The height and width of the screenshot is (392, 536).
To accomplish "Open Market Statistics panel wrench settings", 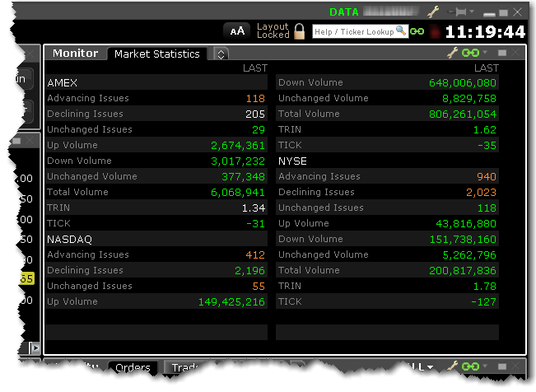I will tap(452, 54).
